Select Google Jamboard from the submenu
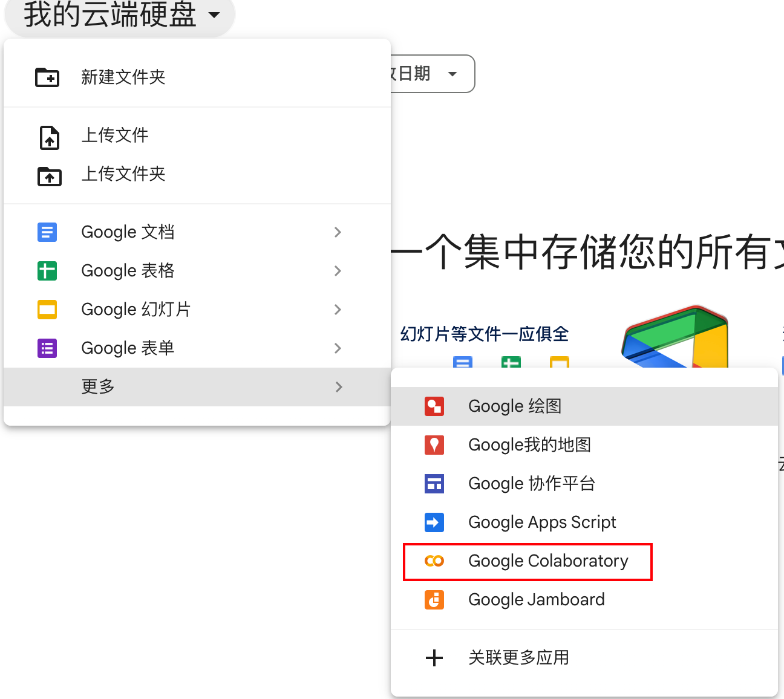The height and width of the screenshot is (699, 784). (584, 600)
